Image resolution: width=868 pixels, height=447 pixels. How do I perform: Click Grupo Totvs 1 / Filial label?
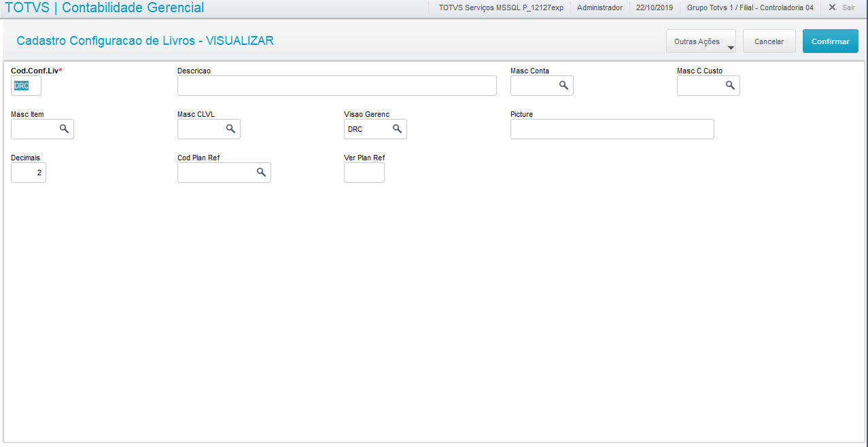750,7
